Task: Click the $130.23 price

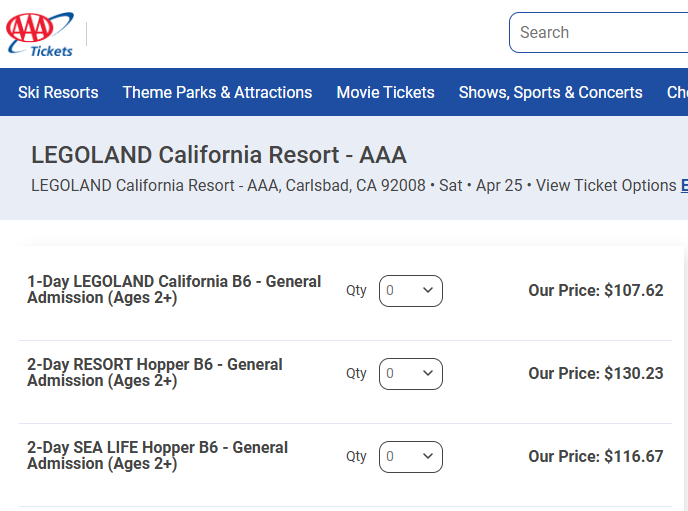Action: (x=633, y=374)
